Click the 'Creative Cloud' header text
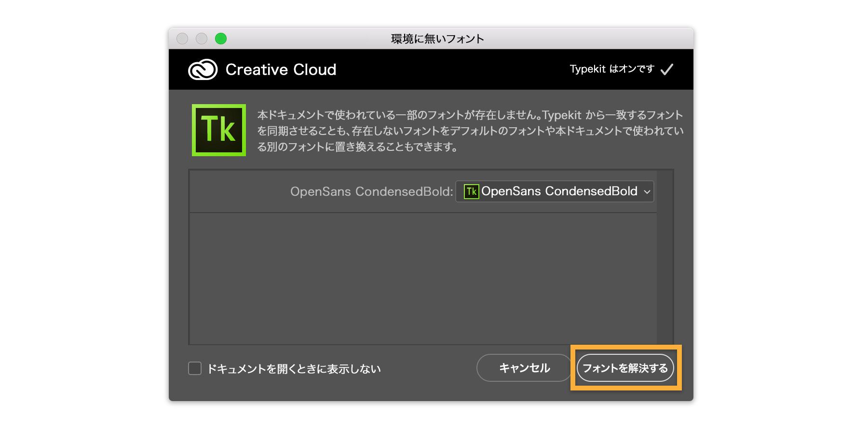 click(281, 70)
